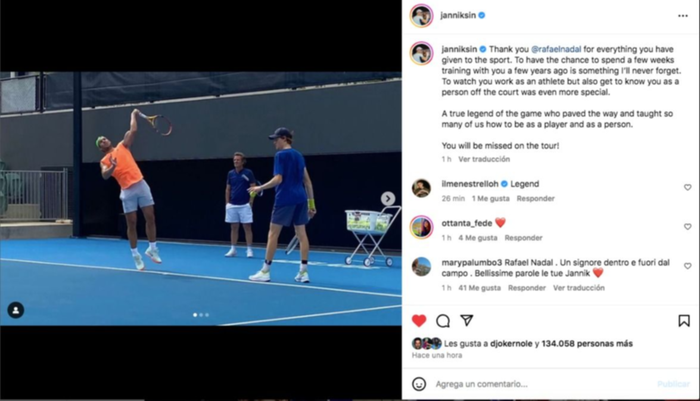Unlike the post with red heart icon
This screenshot has width=700, height=401.
point(419,321)
